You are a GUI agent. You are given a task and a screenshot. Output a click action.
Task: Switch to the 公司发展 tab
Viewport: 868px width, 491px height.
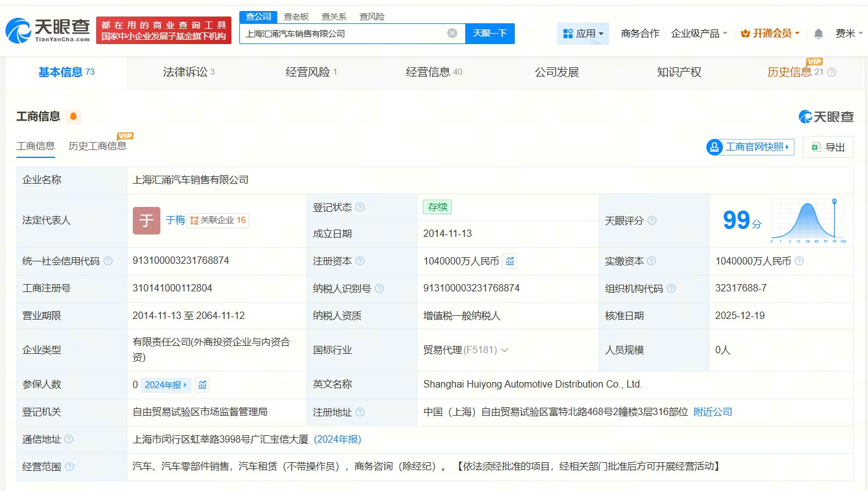click(x=556, y=72)
